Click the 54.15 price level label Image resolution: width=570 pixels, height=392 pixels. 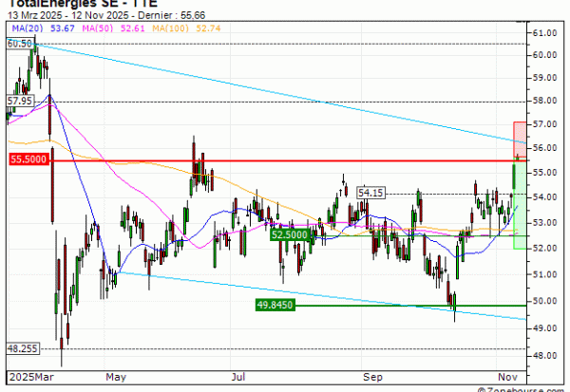point(370,193)
